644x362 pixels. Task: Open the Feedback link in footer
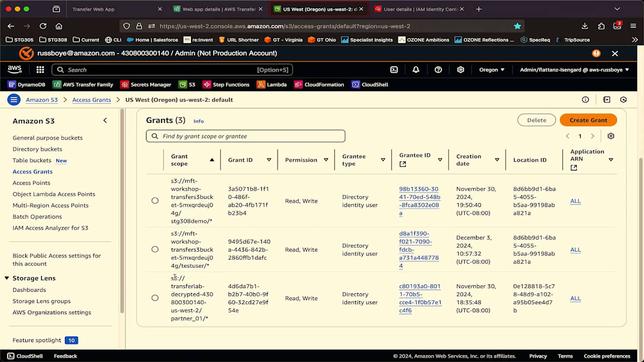(x=65, y=356)
